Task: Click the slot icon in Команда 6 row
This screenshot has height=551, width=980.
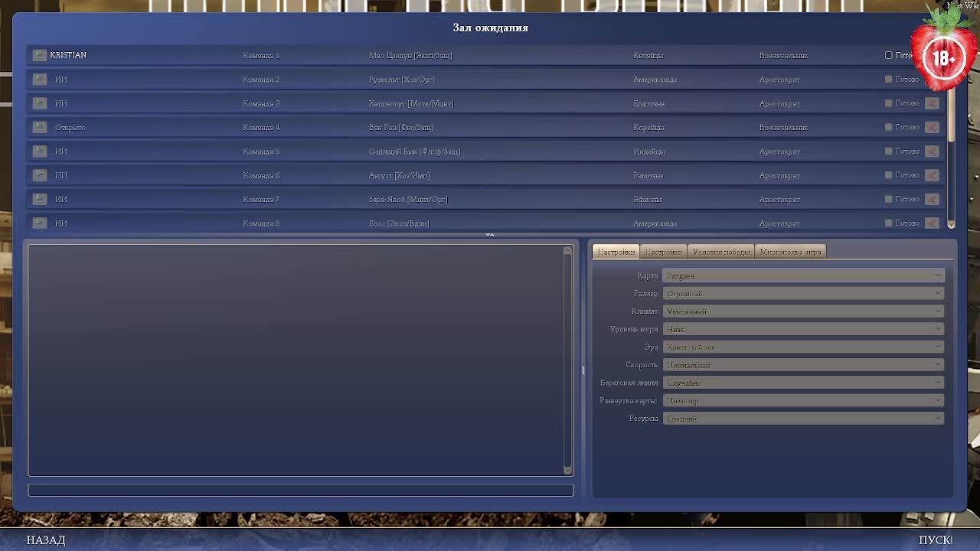Action: [x=40, y=174]
